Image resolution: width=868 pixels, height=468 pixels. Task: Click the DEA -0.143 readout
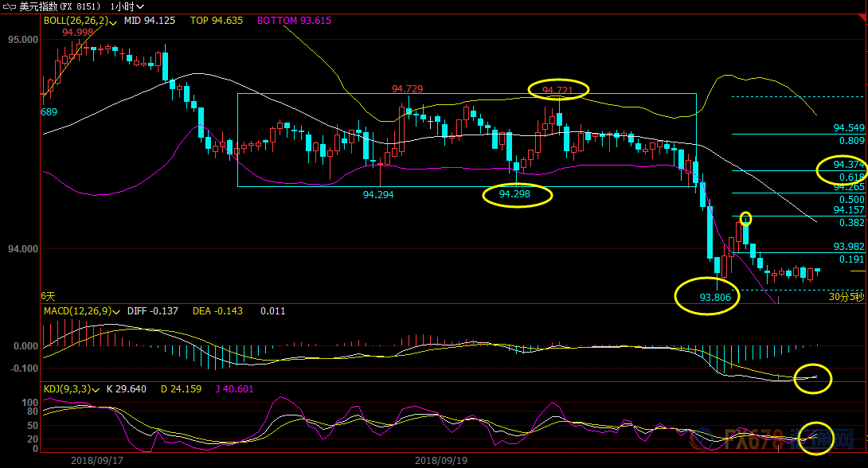(217, 311)
